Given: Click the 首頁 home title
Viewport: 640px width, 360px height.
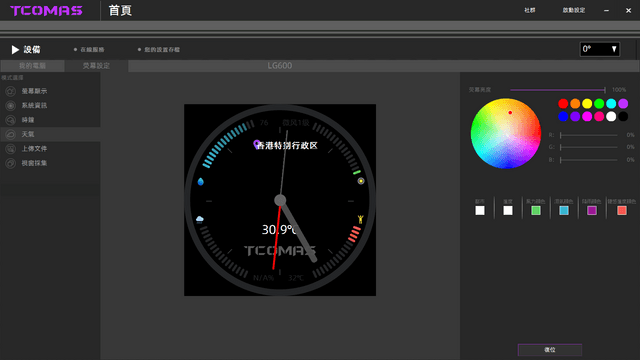Looking at the screenshot, I should pyautogui.click(x=120, y=11).
